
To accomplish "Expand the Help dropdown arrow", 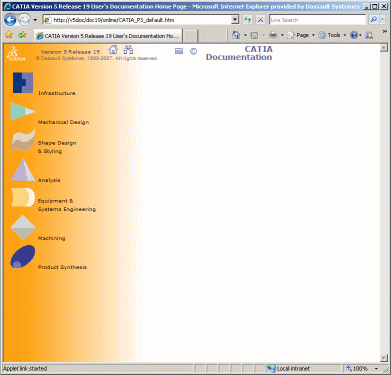I will 360,35.
